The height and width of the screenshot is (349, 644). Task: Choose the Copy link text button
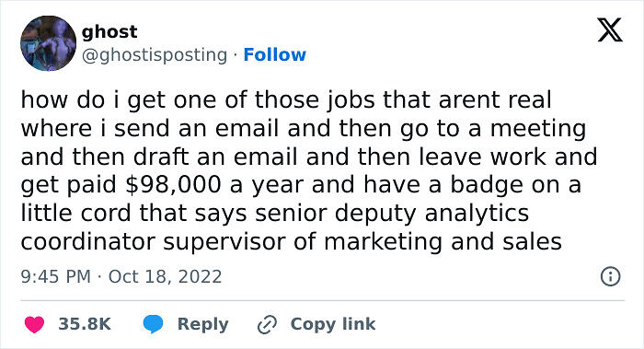(333, 324)
